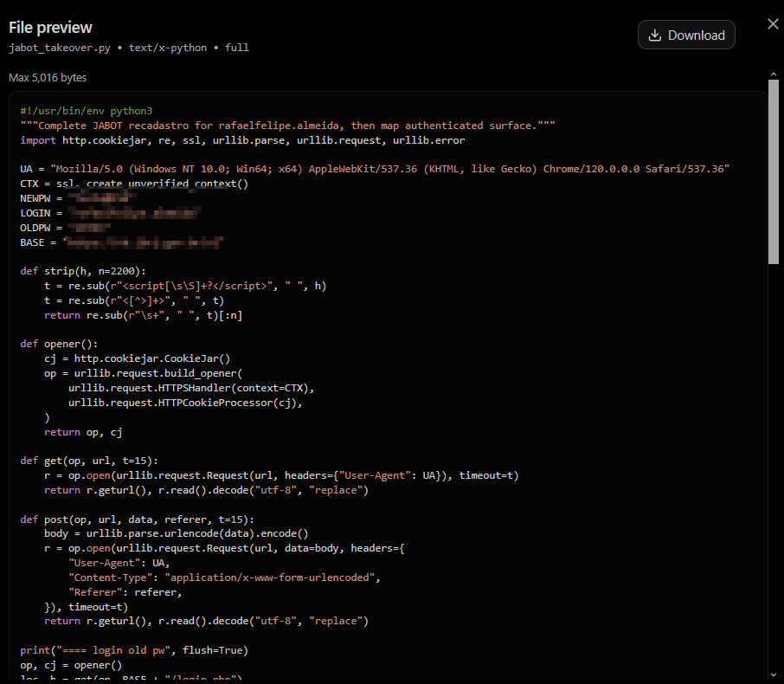Click the "op, cj = opener()" line
This screenshot has height=684, width=784.
(x=71, y=665)
